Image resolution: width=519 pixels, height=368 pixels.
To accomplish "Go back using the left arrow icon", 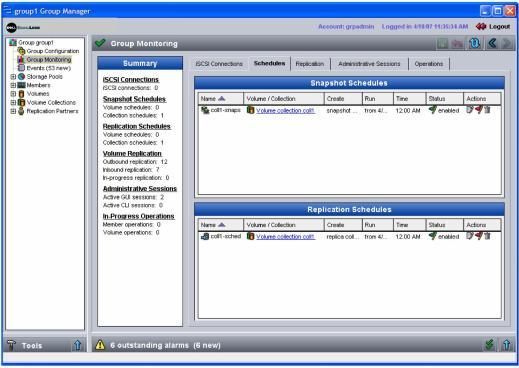I will tap(492, 43).
